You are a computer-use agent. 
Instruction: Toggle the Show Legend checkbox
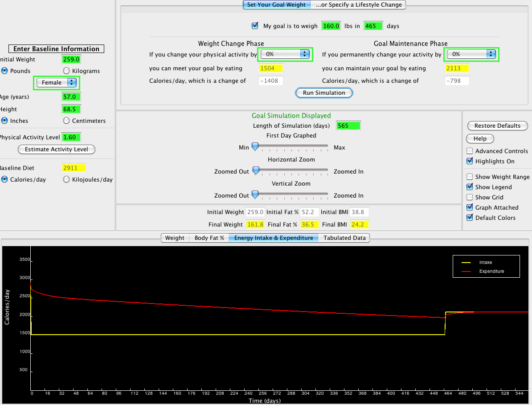point(470,187)
